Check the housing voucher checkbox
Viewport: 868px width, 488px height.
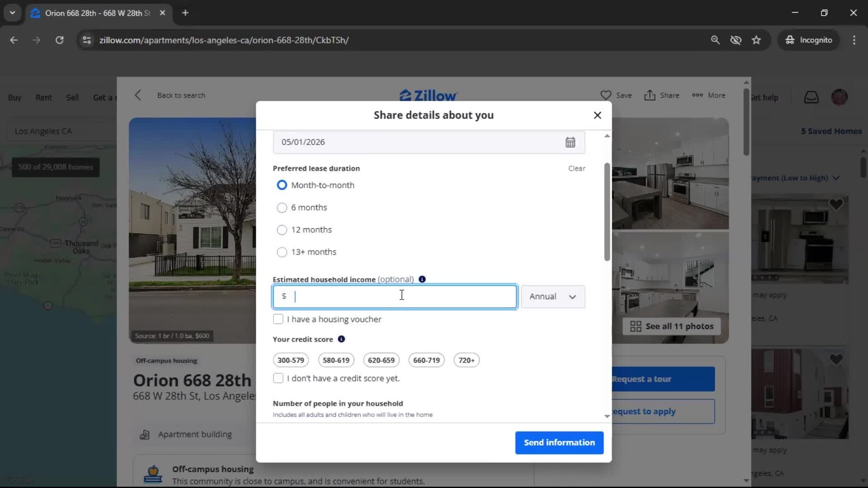pos(278,319)
